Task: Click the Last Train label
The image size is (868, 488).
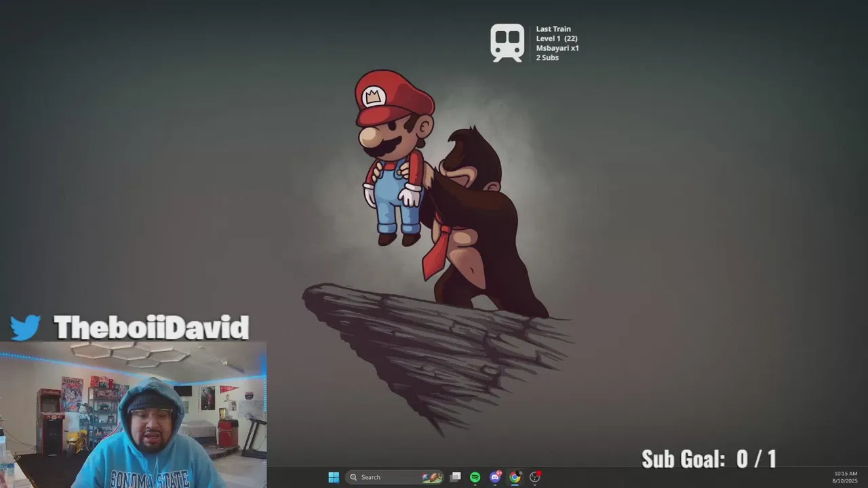Action: [553, 29]
